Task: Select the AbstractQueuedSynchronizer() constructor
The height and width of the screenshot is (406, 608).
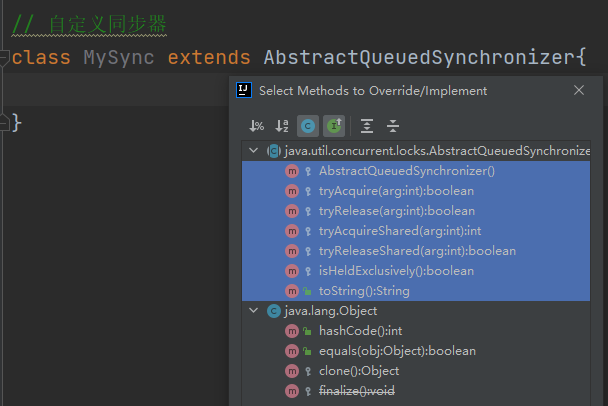Action: point(416,171)
